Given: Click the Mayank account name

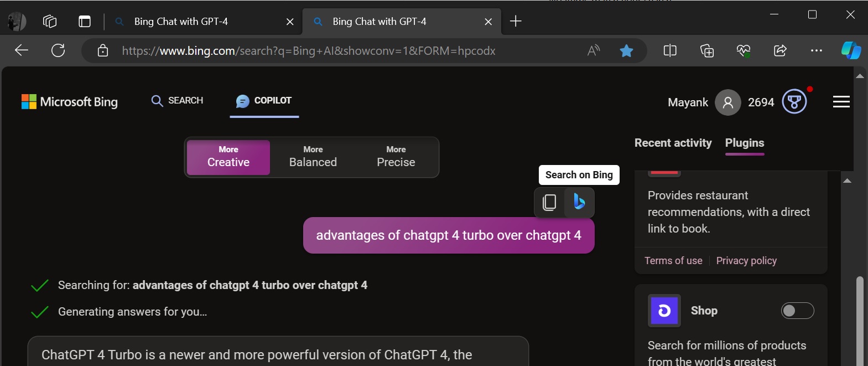Looking at the screenshot, I should click(688, 102).
